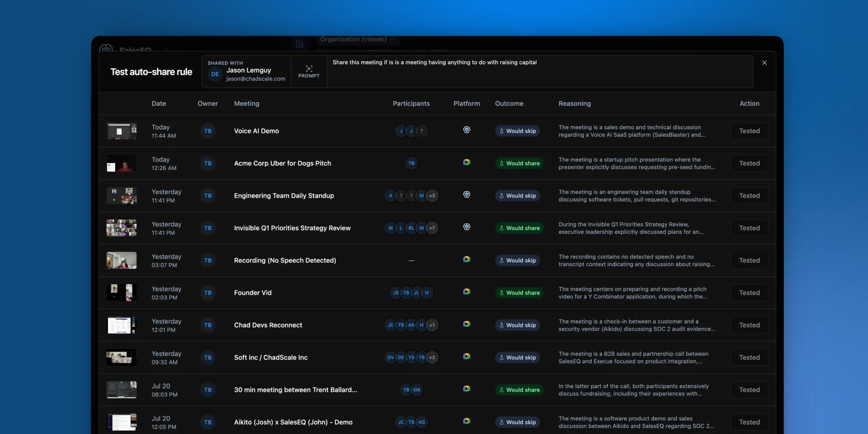Image resolution: width=868 pixels, height=434 pixels.
Task: Click the 'Voice AI Demo' meeting title
Action: [256, 131]
